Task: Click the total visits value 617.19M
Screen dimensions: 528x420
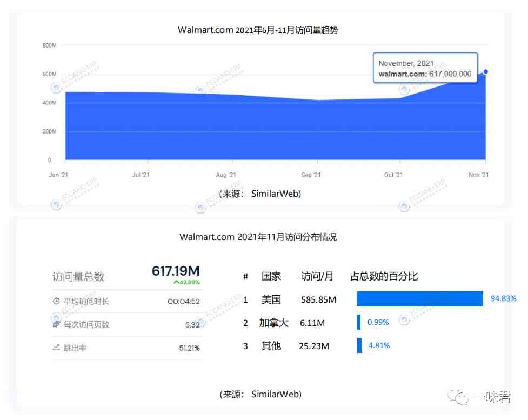Action: [176, 271]
